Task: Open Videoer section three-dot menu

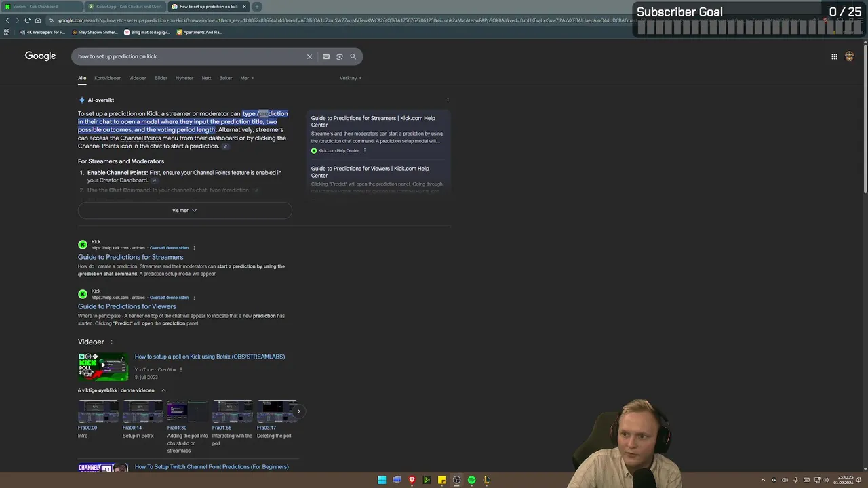Action: [x=112, y=342]
